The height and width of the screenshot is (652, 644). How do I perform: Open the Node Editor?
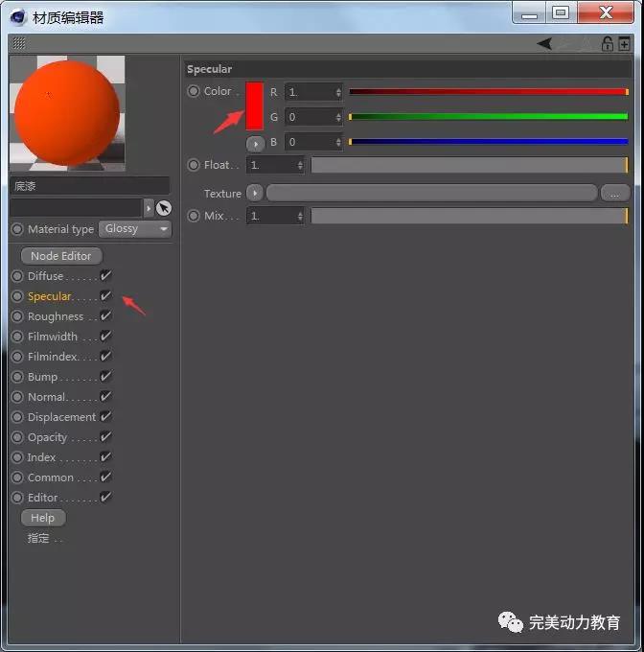pyautogui.click(x=60, y=256)
